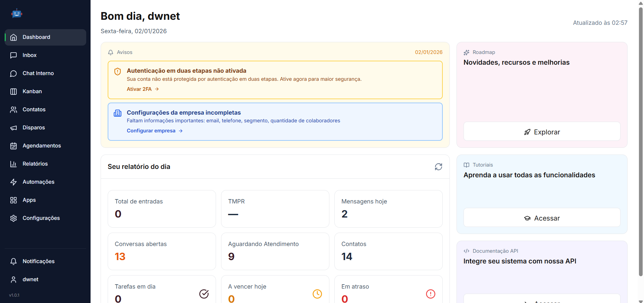Open the 'Configurar empresa' link
The image size is (644, 303).
[151, 131]
